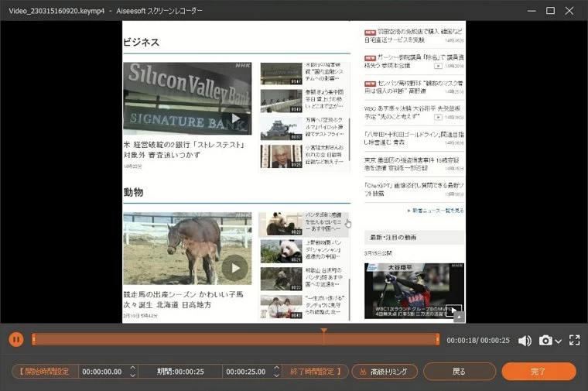Click the castle thumbnail in business list
Image resolution: width=588 pixels, height=391 pixels.
click(282, 129)
